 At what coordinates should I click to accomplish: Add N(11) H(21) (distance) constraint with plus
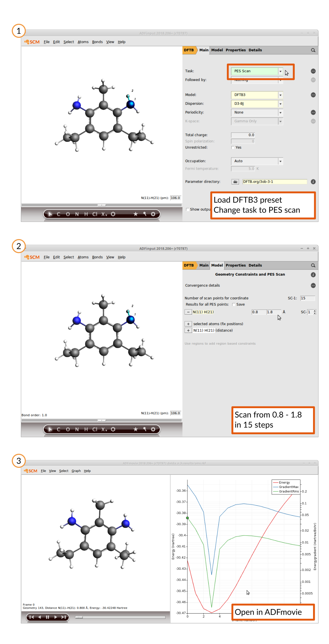pos(188,330)
